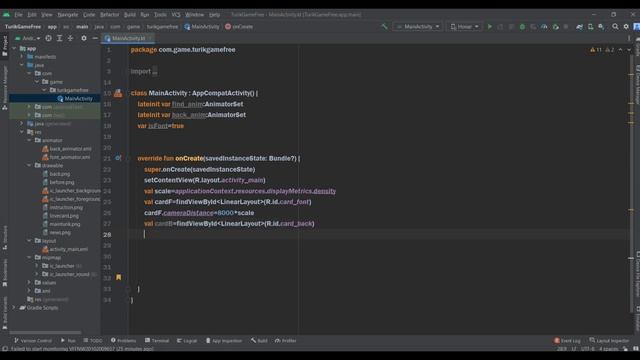Expand the folded import block
The height and width of the screenshot is (360, 640).
155,71
